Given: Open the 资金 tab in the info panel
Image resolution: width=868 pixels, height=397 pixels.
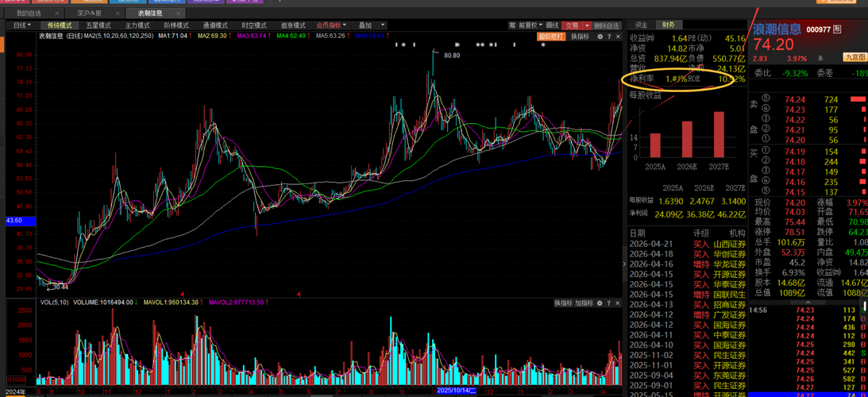Looking at the screenshot, I should coord(641,25).
